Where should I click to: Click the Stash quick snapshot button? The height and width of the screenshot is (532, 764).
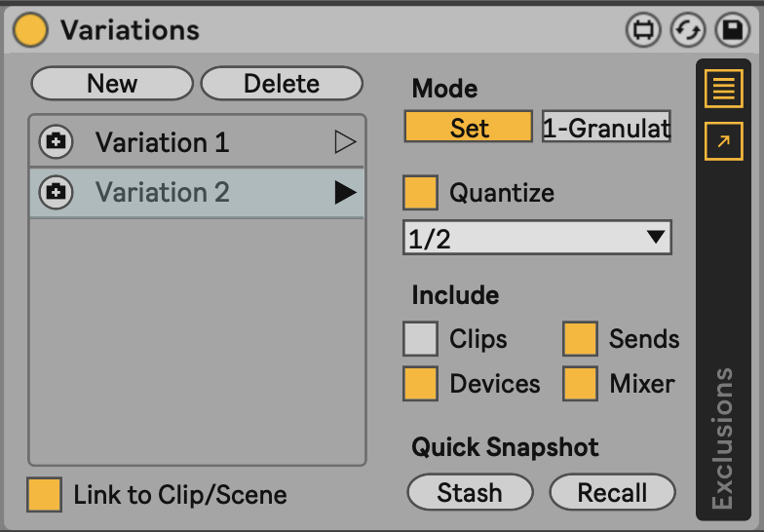tap(470, 492)
